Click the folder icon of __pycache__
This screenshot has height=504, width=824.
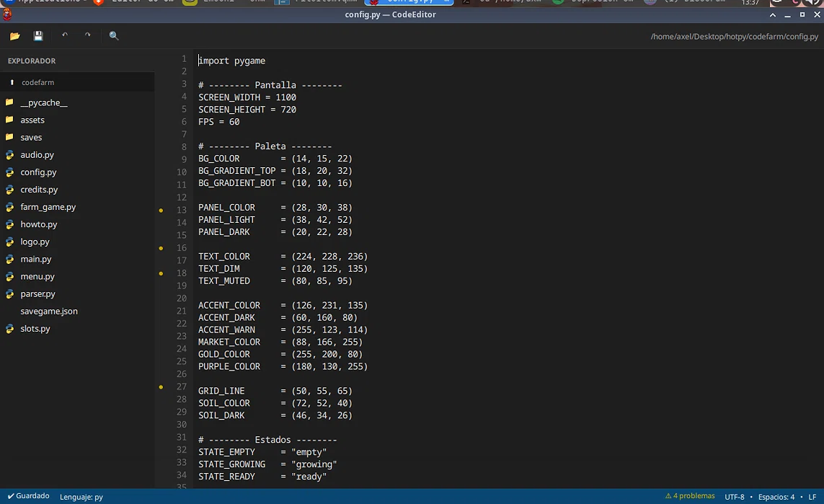click(9, 102)
